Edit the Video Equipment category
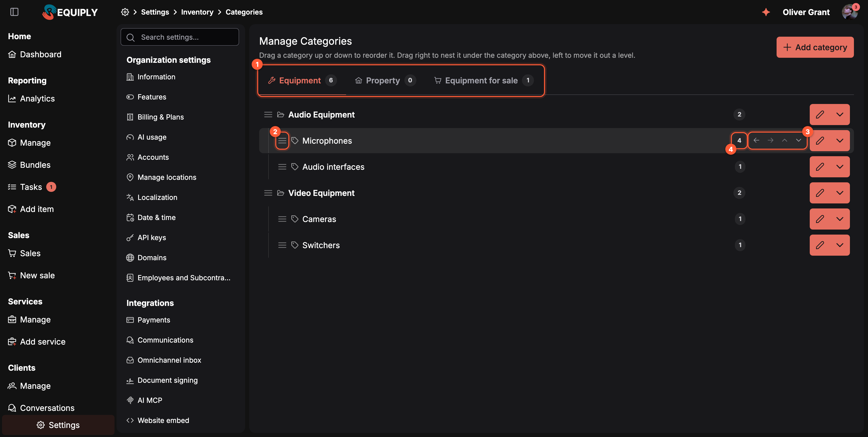This screenshot has width=868, height=437. click(x=820, y=193)
